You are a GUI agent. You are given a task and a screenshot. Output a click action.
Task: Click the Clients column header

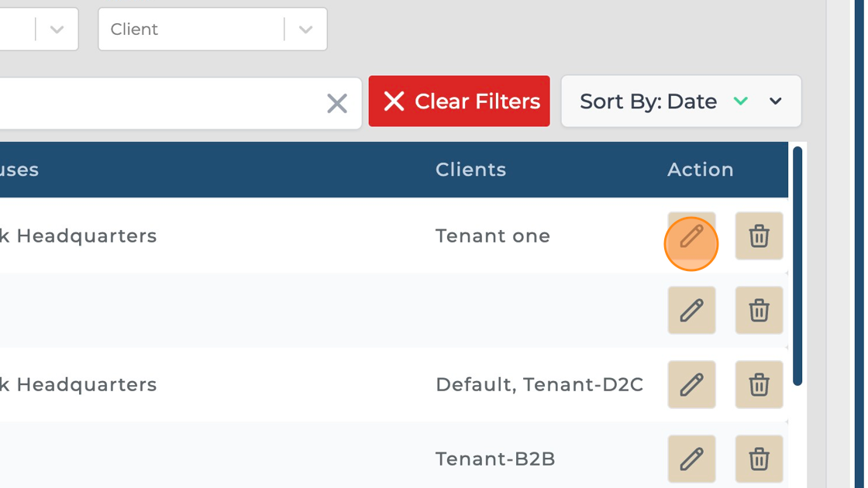[x=470, y=170]
